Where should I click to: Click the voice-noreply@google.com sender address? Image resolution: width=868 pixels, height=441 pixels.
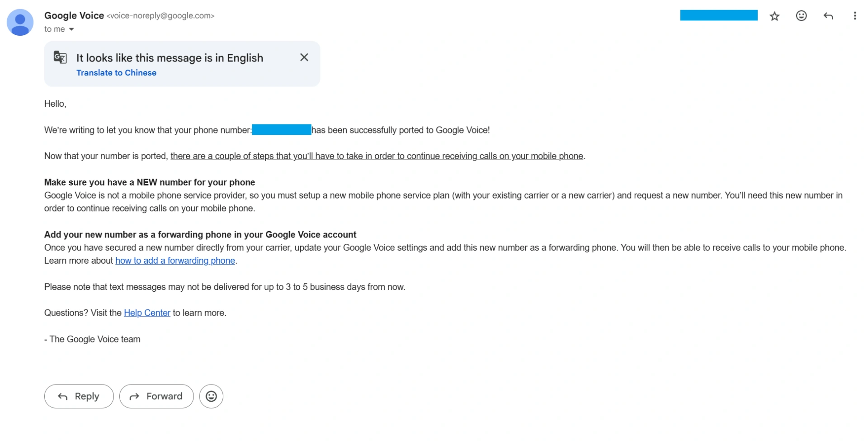click(x=160, y=16)
